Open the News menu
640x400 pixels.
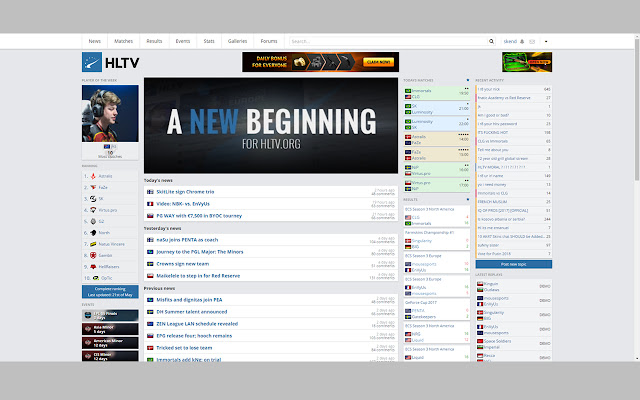pyautogui.click(x=95, y=41)
